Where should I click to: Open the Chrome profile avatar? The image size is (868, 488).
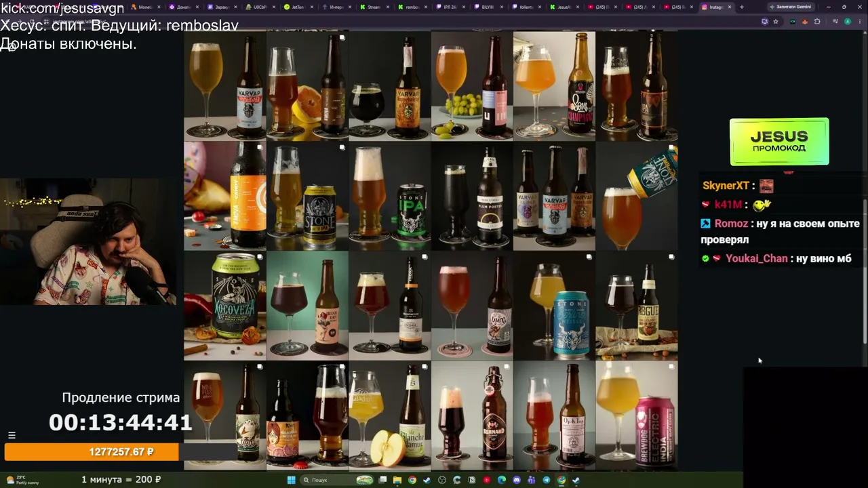(848, 21)
